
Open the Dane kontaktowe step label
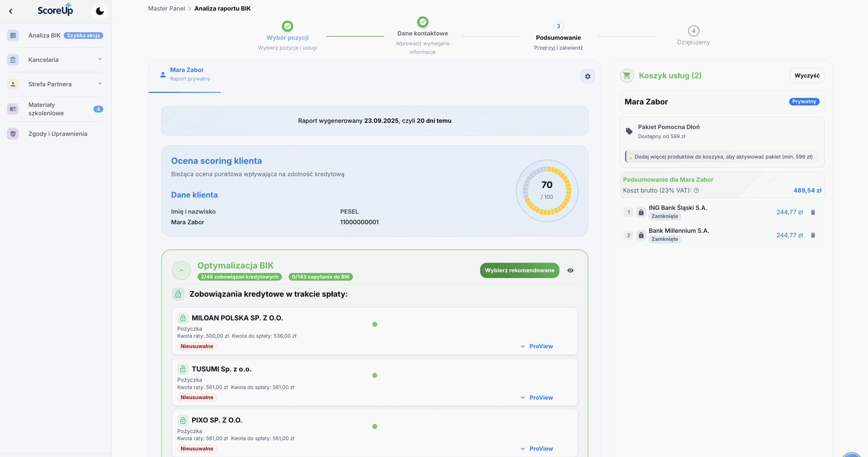click(423, 34)
